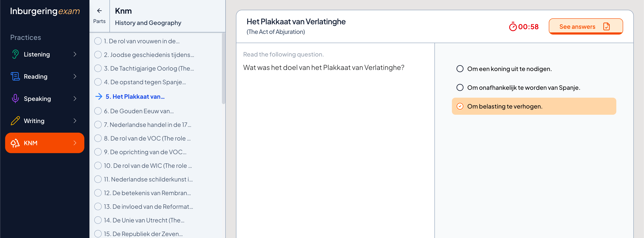Open question 2. Joodse geschiedenis tijdens...

point(149,55)
